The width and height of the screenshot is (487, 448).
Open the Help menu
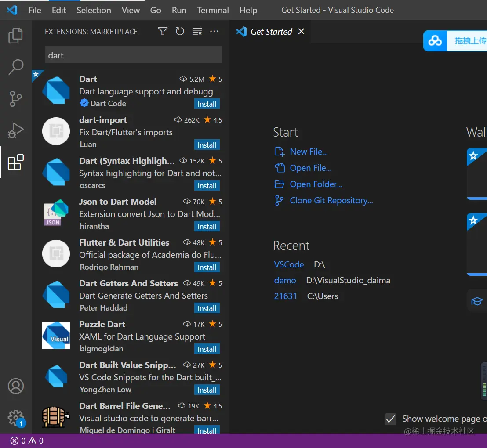pos(248,10)
